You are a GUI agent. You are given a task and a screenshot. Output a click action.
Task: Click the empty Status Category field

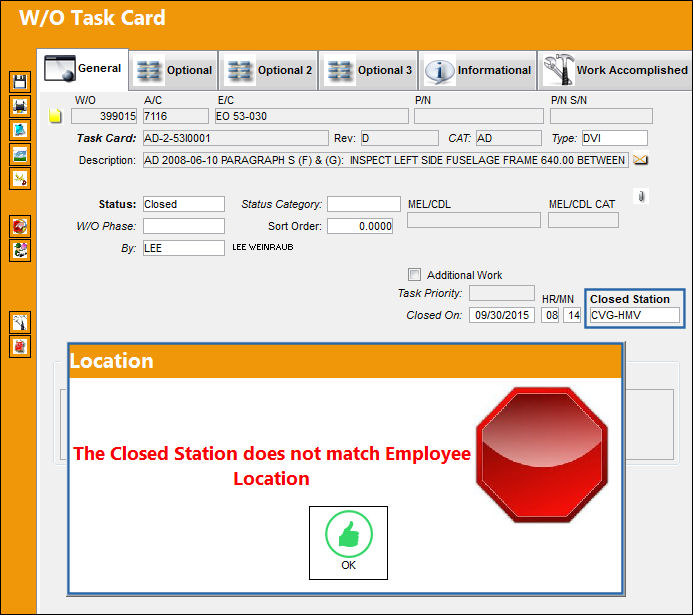click(364, 204)
